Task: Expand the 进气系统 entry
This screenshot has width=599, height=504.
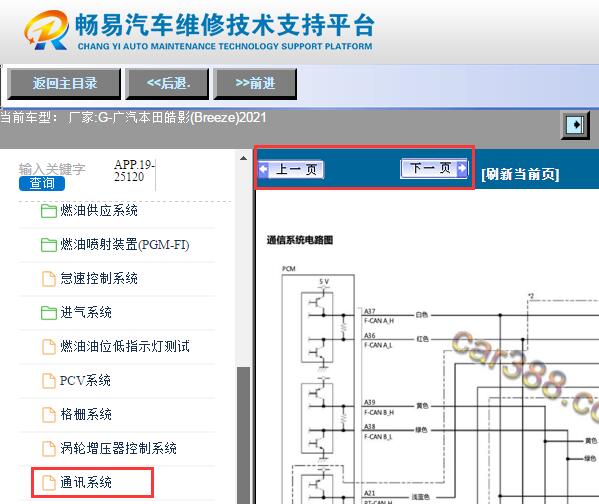Action: tap(86, 313)
